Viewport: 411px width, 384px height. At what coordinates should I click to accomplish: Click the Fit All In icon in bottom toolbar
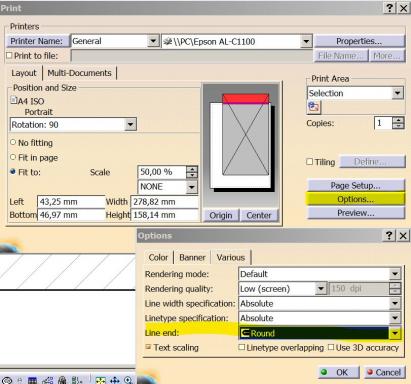[x=100, y=380]
